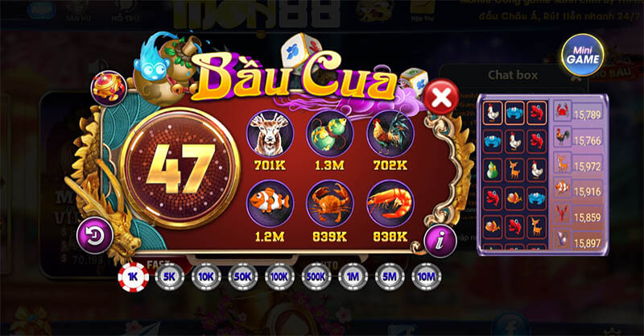This screenshot has width=644, height=336.
Task: Choose the 500K betting chip
Action: [x=316, y=277]
